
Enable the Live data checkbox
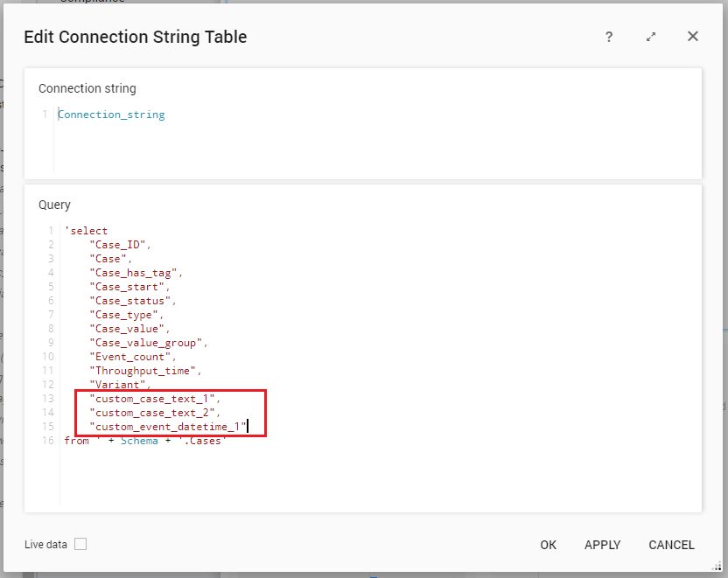80,544
